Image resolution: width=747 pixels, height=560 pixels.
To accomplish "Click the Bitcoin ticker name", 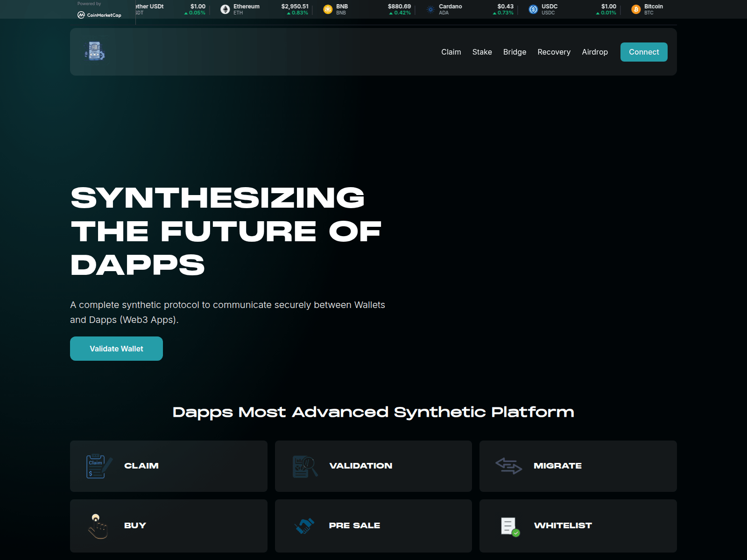I will click(653, 7).
